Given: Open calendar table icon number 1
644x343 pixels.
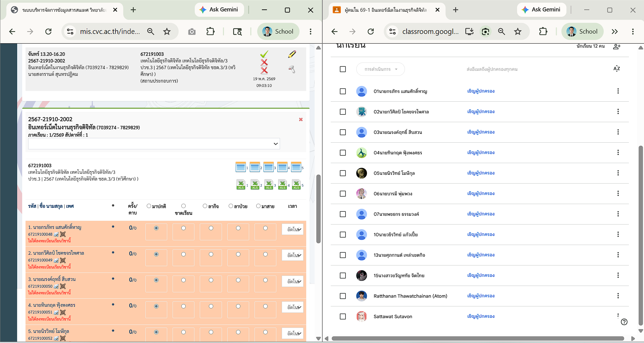Looking at the screenshot, I should [240, 167].
